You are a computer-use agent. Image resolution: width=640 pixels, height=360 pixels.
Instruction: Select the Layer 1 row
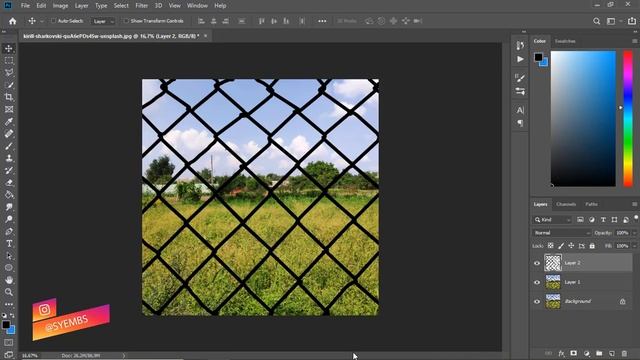click(582, 282)
